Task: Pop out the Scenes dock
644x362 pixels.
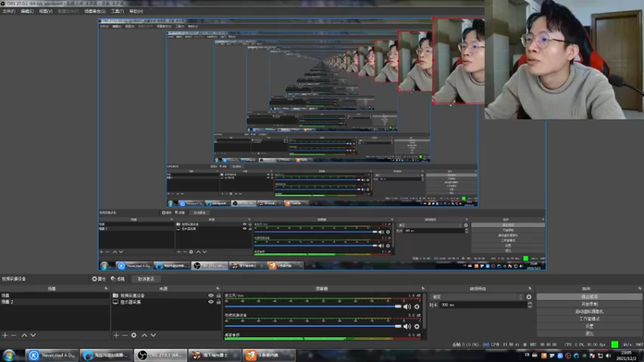Action: [106, 289]
